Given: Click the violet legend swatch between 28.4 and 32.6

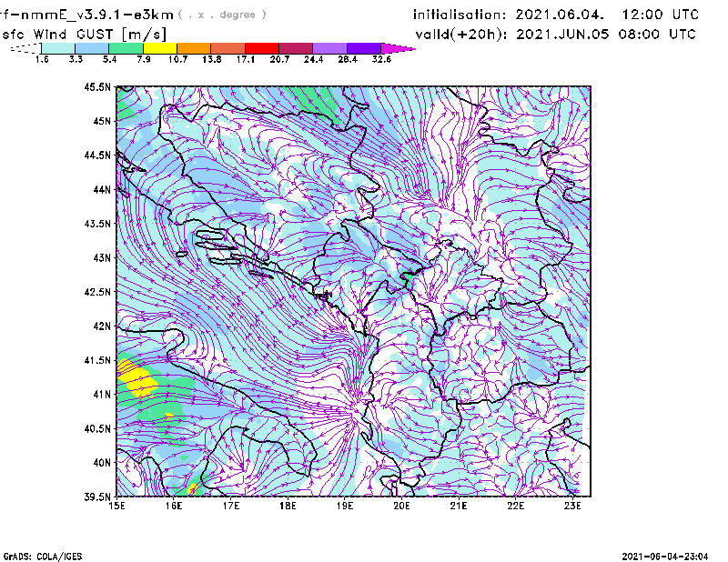Looking at the screenshot, I should pos(364,48).
